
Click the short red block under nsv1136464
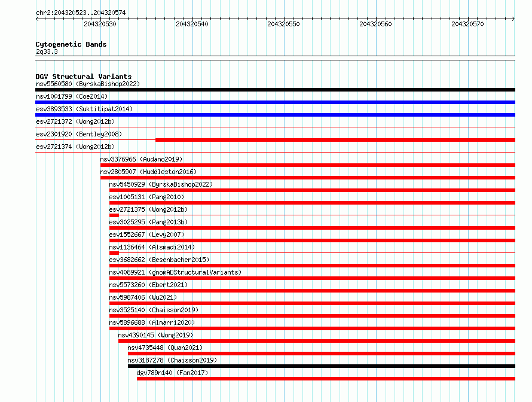tap(114, 253)
